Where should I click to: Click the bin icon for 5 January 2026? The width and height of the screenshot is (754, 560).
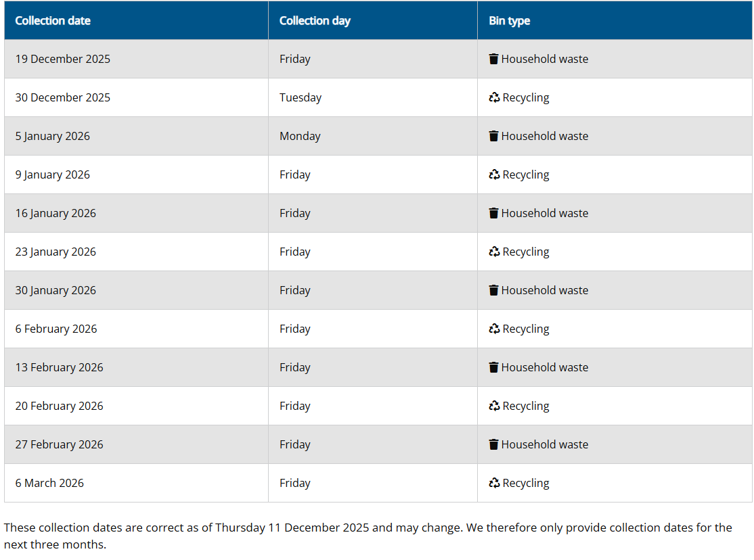coord(493,136)
